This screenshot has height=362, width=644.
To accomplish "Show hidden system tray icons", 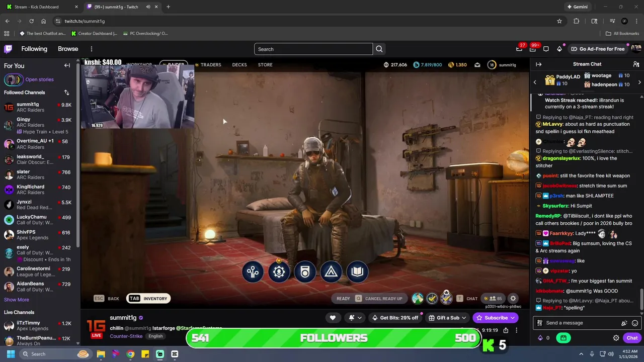I will click(x=581, y=354).
